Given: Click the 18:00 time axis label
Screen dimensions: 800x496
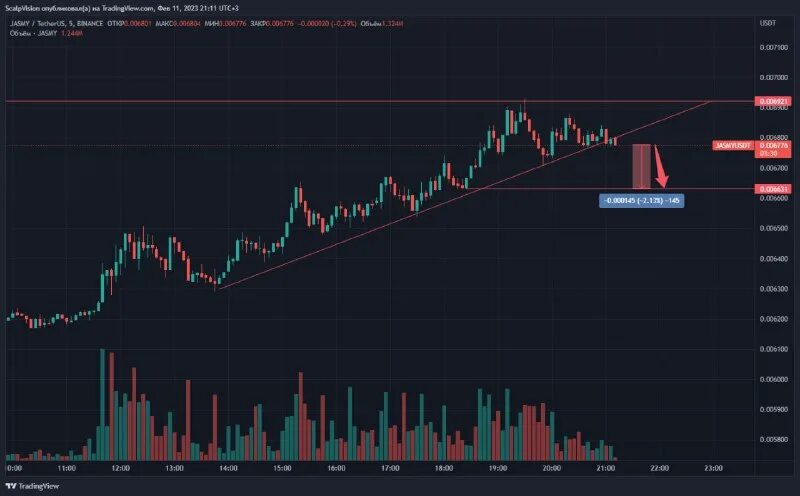Looking at the screenshot, I should [444, 468].
